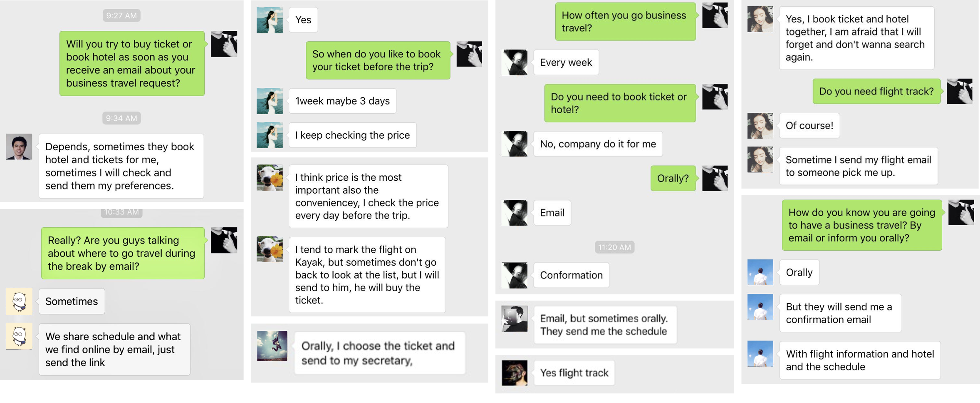
Task: Tap the dog-with-flower avatar beside 'I think price'
Action: [270, 178]
